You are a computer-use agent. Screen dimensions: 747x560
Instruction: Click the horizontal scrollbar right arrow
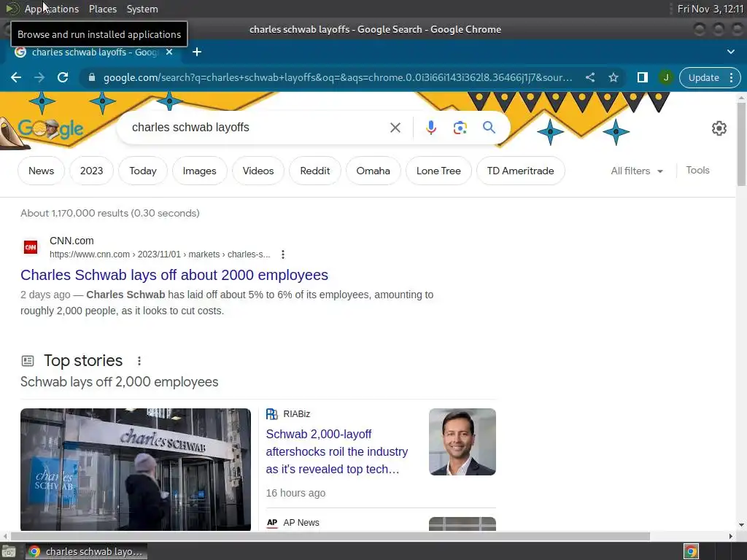click(731, 536)
